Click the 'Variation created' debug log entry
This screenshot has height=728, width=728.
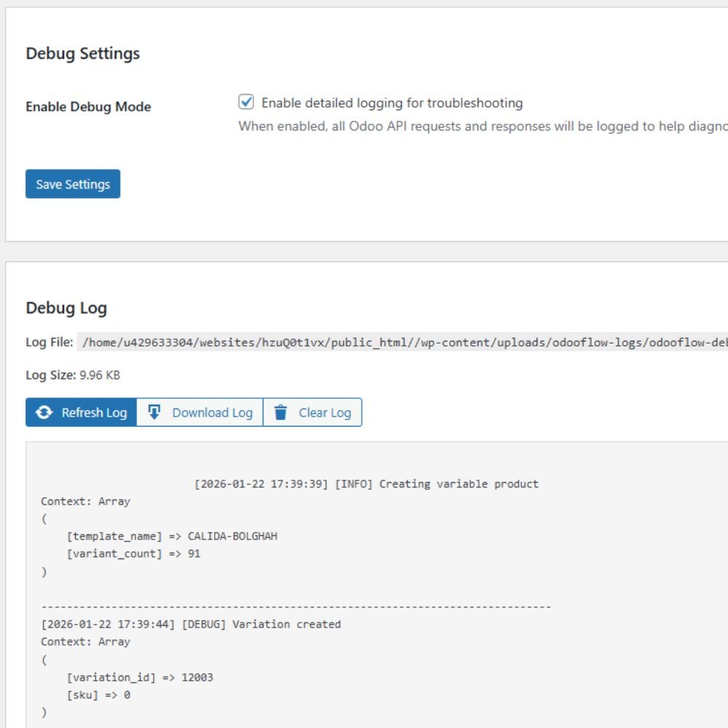click(191, 624)
